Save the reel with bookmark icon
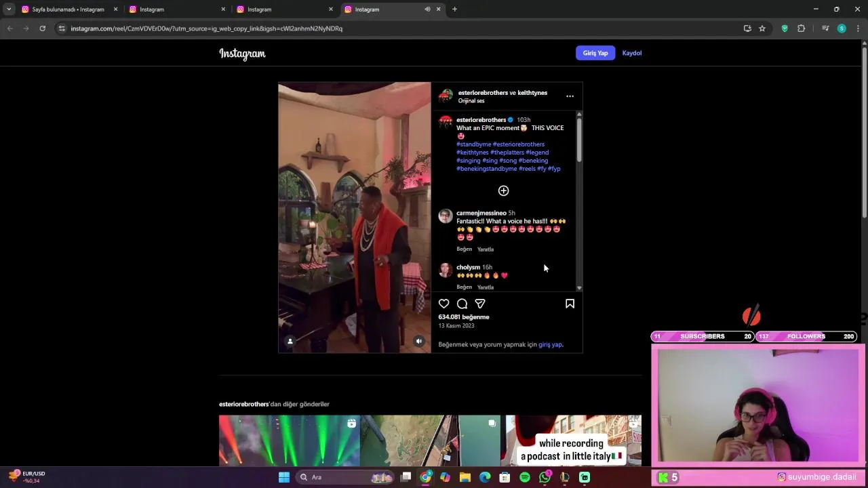Image resolution: width=868 pixels, height=488 pixels. point(570,304)
